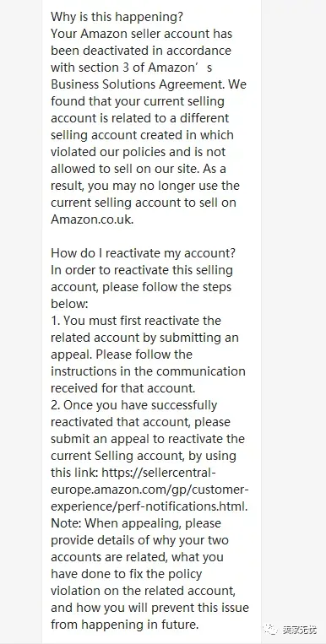The height and width of the screenshot is (644, 326).
Task: Click the WeChat logo watermark icon
Action: [x=271, y=629]
